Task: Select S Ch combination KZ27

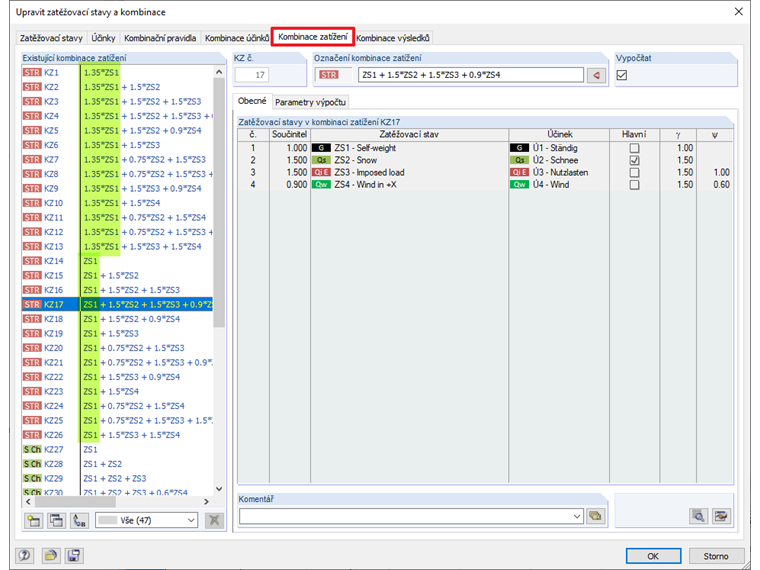Action: (117, 449)
